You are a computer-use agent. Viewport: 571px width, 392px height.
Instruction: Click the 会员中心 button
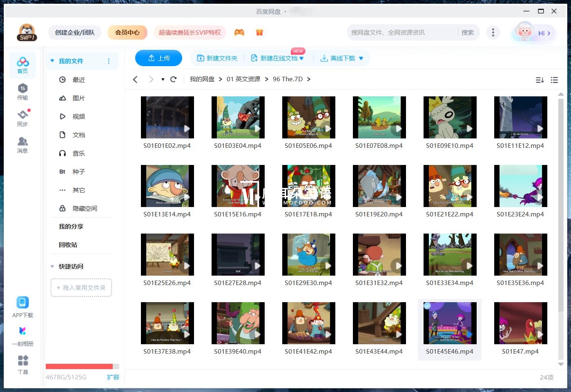tap(127, 32)
